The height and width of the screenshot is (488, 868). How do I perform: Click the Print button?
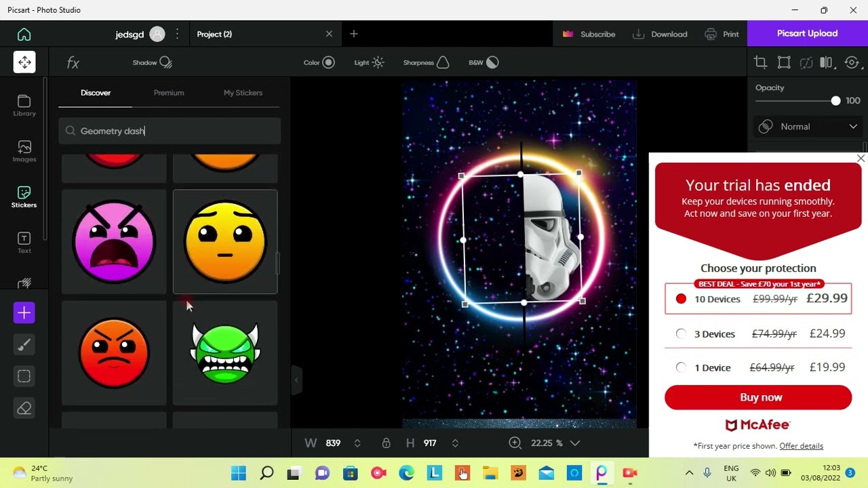[x=722, y=34]
